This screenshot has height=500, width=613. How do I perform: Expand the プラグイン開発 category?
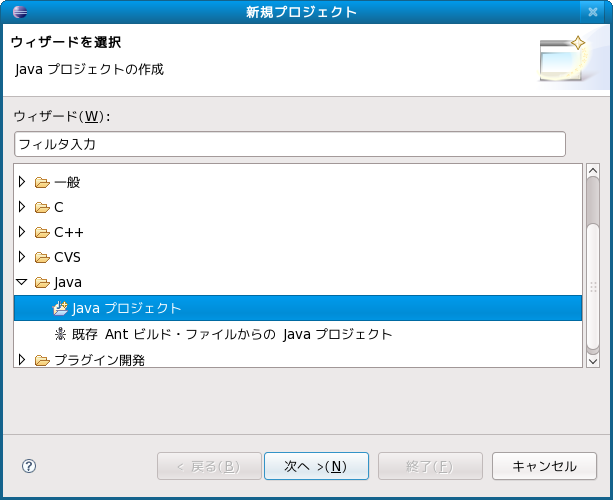(x=22, y=360)
